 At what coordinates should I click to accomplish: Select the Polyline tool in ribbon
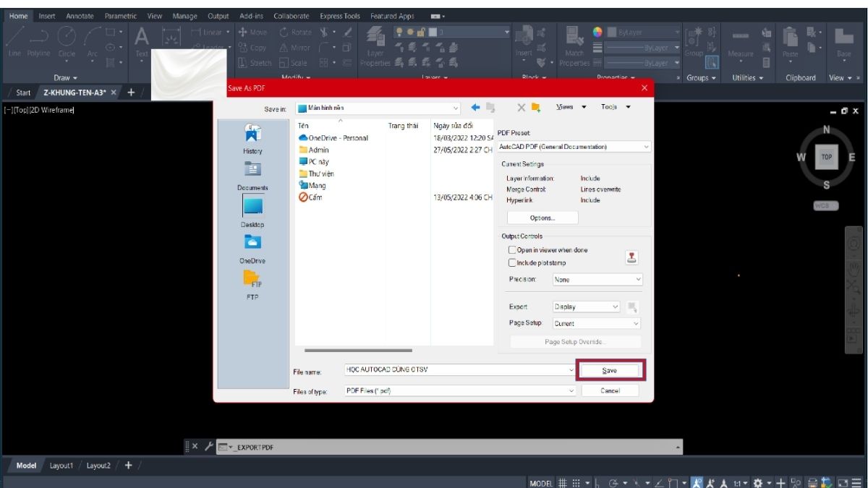pyautogui.click(x=39, y=40)
